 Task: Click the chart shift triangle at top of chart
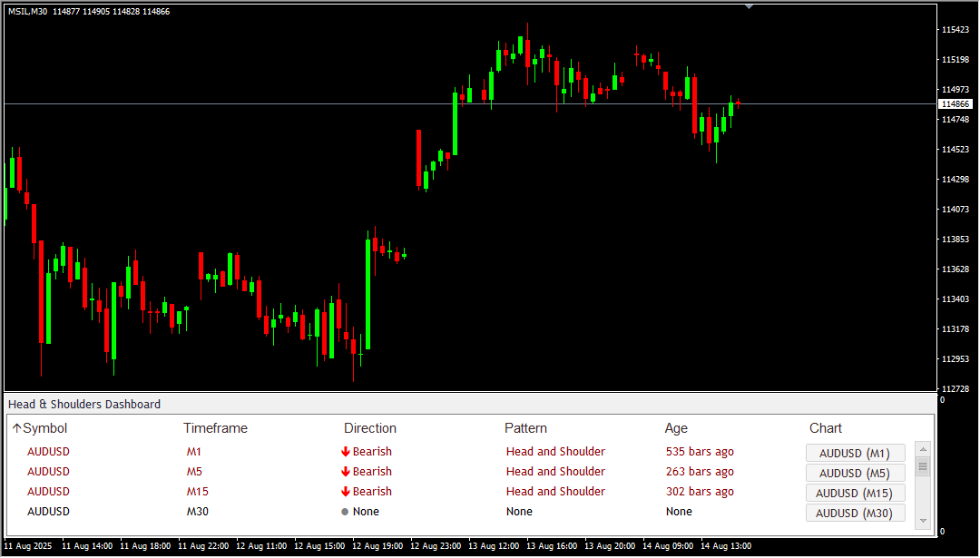pyautogui.click(x=749, y=6)
